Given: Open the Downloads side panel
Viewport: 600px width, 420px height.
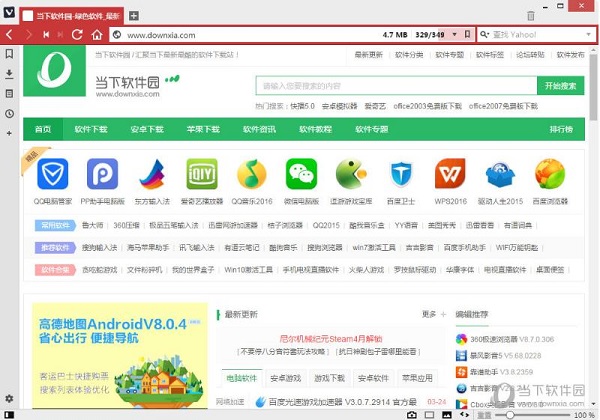Looking at the screenshot, I should click(x=9, y=74).
